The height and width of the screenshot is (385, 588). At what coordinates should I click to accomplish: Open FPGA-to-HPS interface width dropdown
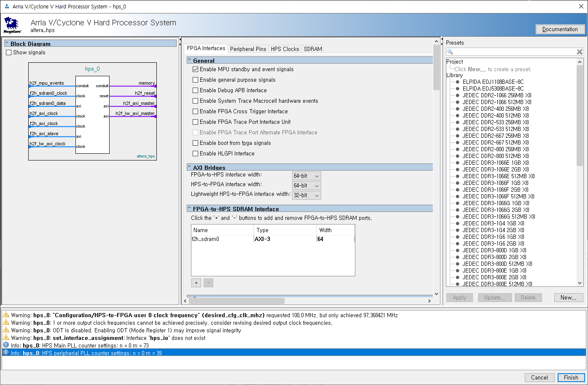coord(306,176)
